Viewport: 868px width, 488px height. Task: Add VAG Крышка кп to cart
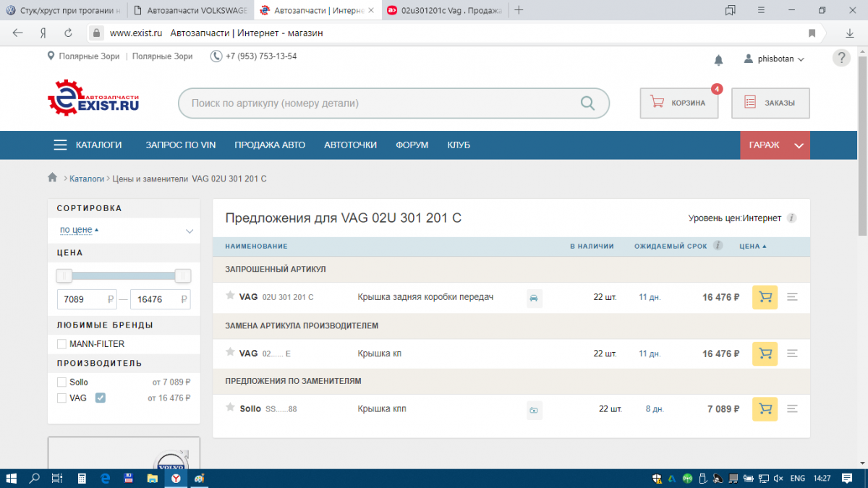(x=765, y=354)
